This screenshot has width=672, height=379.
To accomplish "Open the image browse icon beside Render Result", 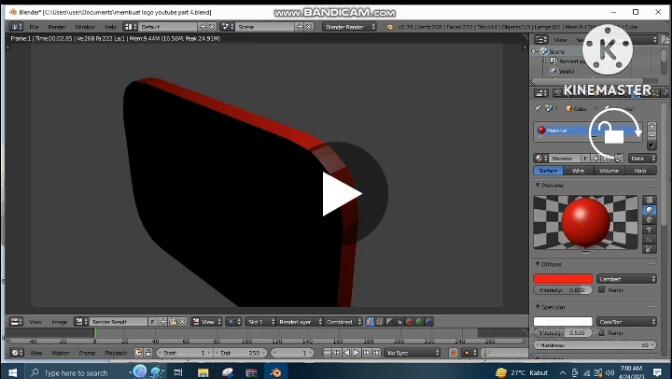I will [x=81, y=322].
